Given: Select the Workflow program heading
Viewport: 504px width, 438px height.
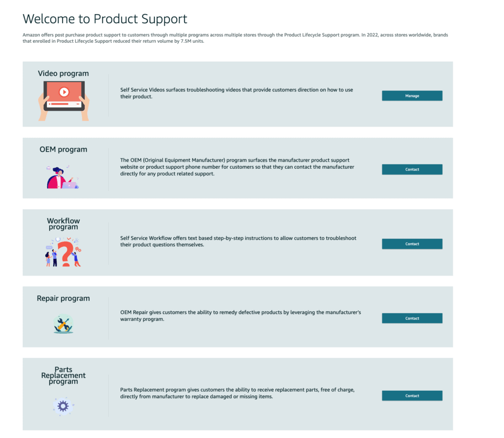Looking at the screenshot, I should point(63,223).
